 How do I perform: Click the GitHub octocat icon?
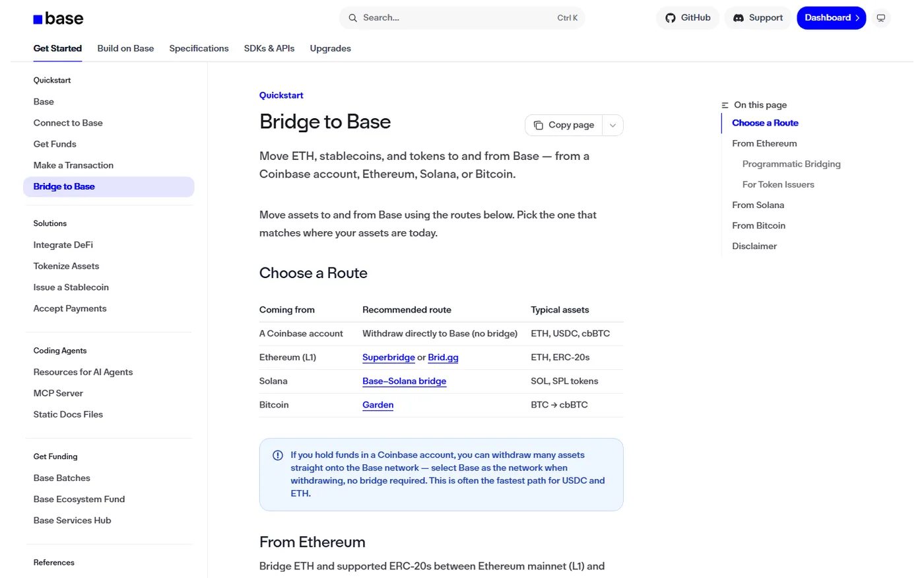[671, 18]
